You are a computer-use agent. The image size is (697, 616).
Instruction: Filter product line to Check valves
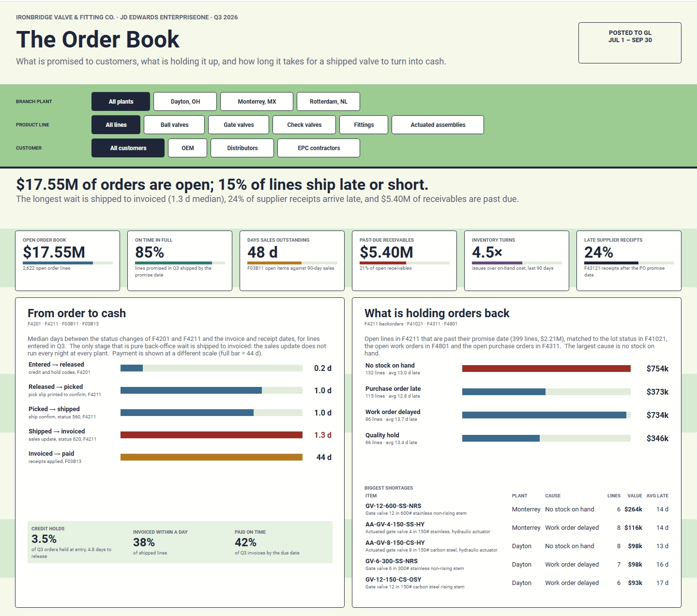pos(304,125)
